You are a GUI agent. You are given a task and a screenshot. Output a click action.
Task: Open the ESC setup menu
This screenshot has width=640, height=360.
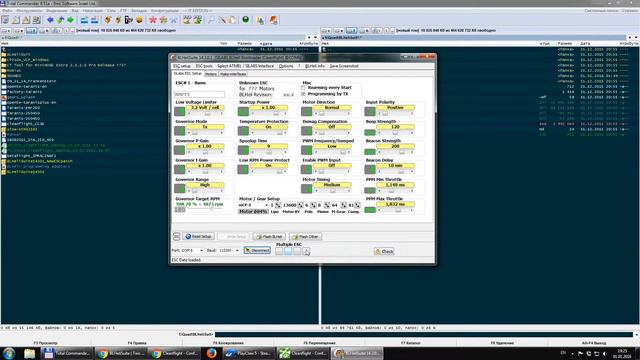(182, 66)
